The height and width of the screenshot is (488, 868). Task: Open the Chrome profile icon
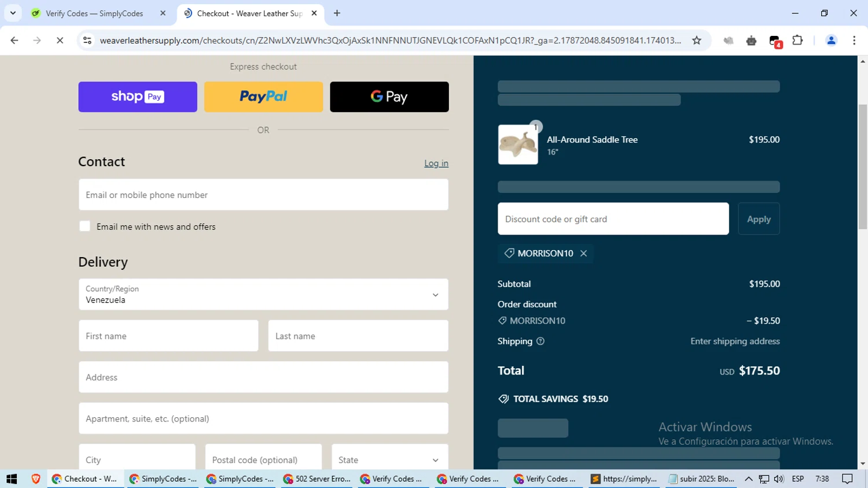point(832,41)
